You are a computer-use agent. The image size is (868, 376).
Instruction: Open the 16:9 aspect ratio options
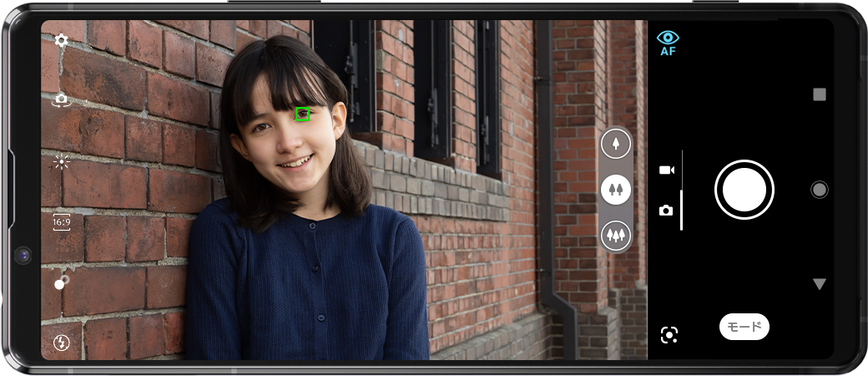point(61,222)
